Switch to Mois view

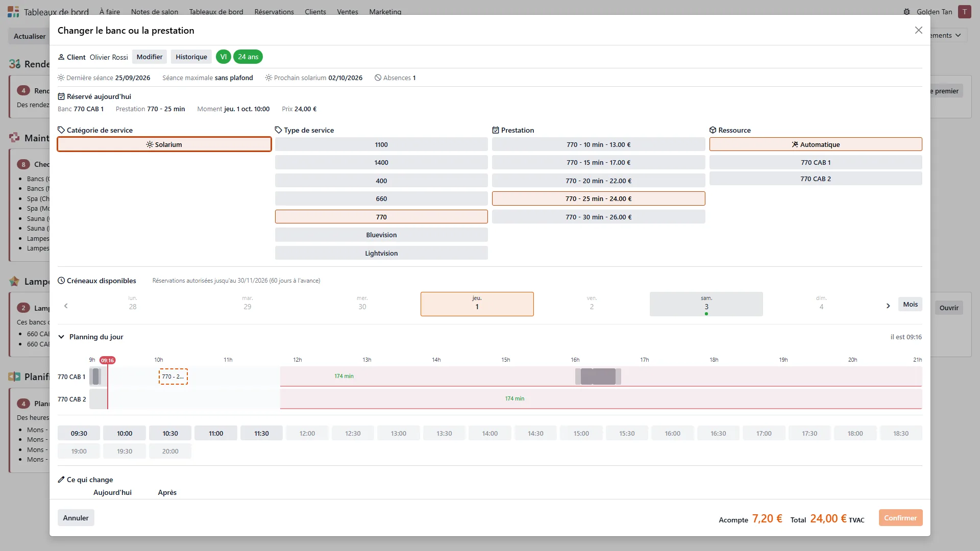coord(910,305)
